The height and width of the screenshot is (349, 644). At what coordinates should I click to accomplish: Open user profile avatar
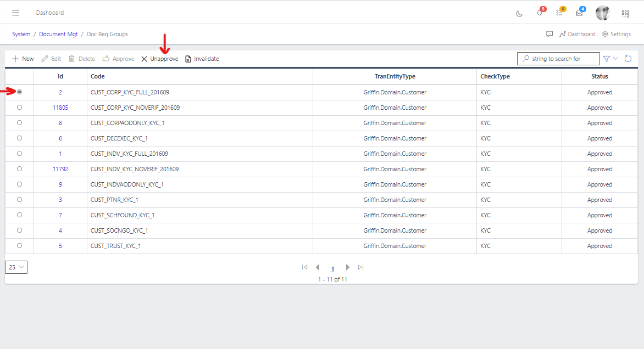click(x=603, y=13)
